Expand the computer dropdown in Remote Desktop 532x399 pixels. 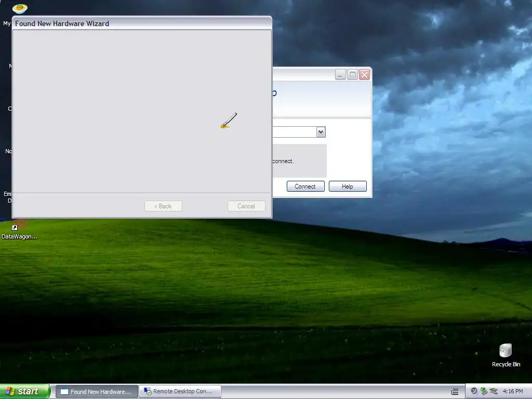321,132
